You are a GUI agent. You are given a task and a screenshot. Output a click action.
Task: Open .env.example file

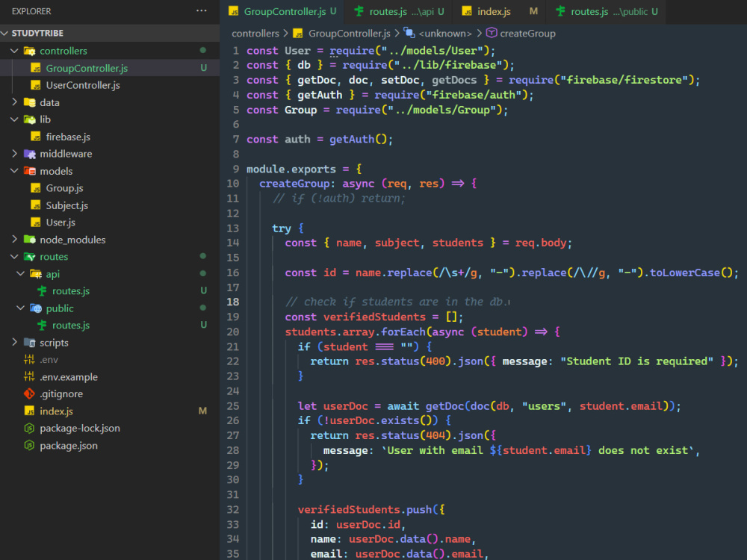68,376
